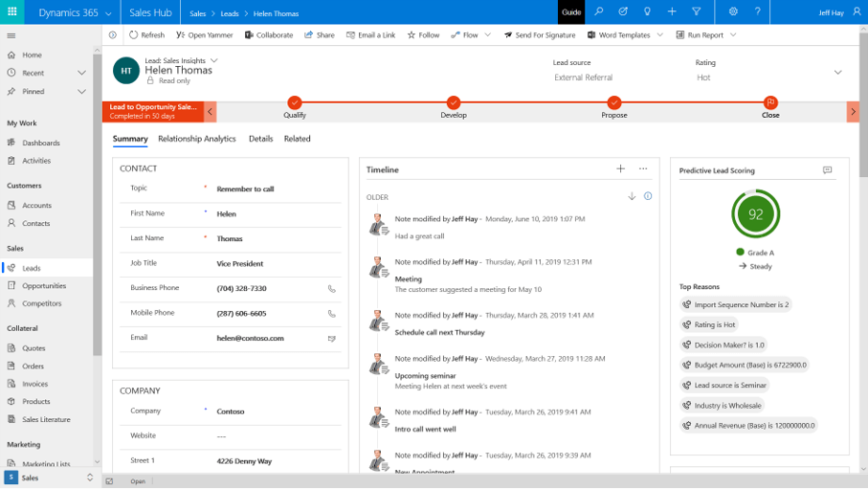The height and width of the screenshot is (489, 868).
Task: Expand Run Report dropdown arrow
Action: coord(733,34)
